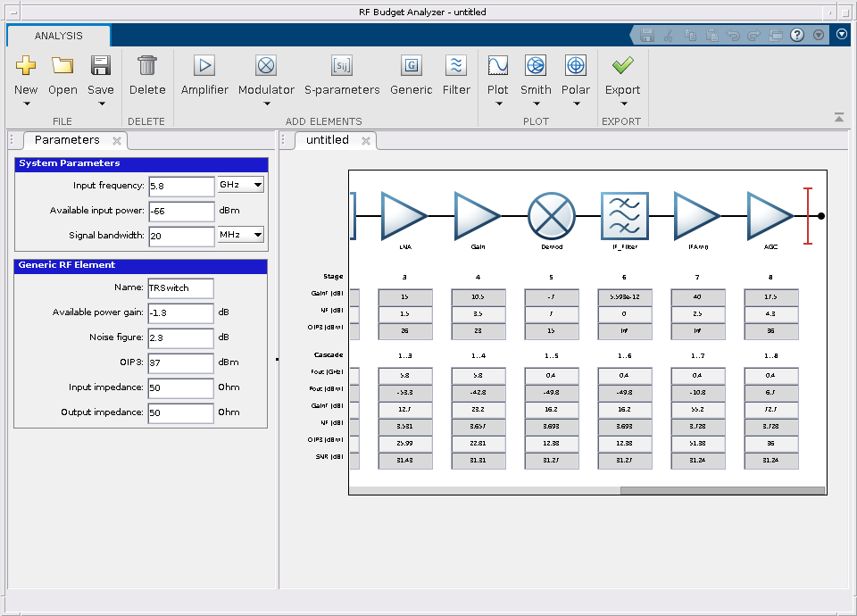Switch to the ANALYSIS ribbon tab
The height and width of the screenshot is (616, 857).
coord(59,36)
